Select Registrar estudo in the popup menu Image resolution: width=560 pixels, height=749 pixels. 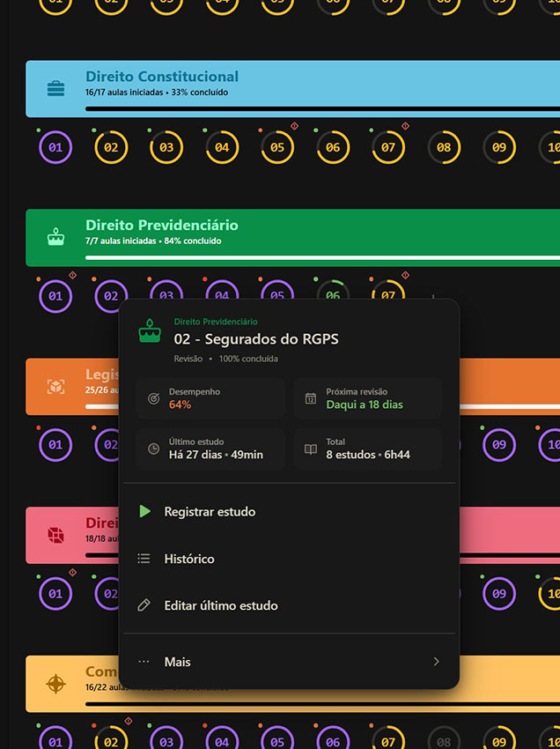[x=289, y=511]
